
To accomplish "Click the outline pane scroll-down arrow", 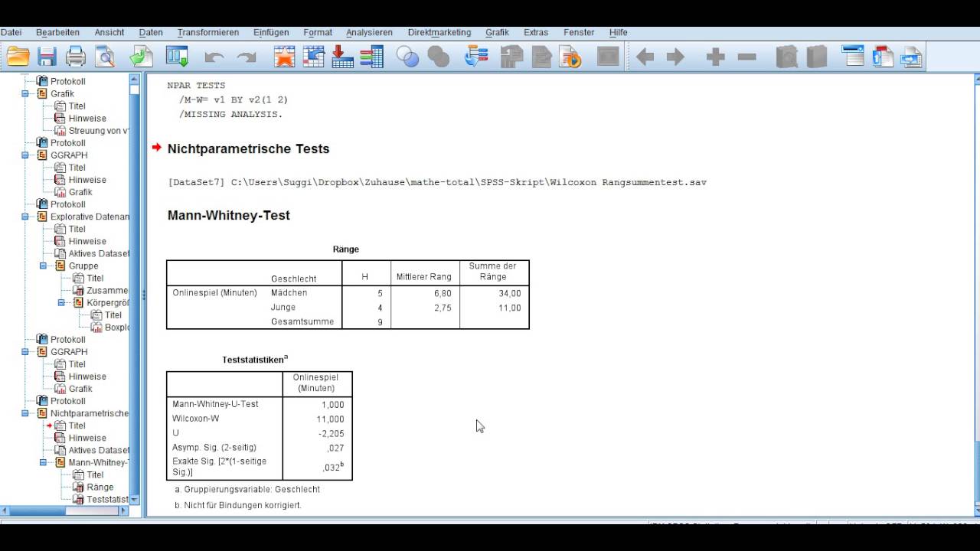I will [135, 500].
